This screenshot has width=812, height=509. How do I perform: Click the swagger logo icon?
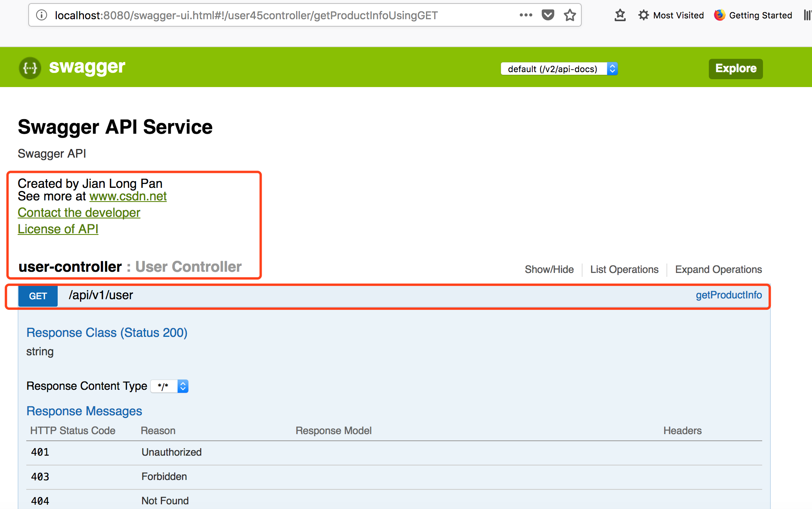click(30, 68)
